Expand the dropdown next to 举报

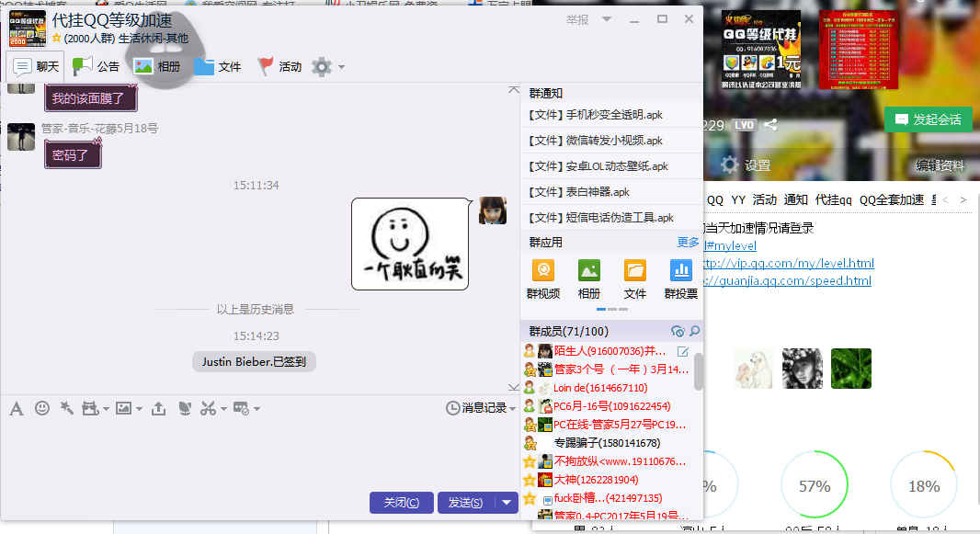pyautogui.click(x=606, y=19)
